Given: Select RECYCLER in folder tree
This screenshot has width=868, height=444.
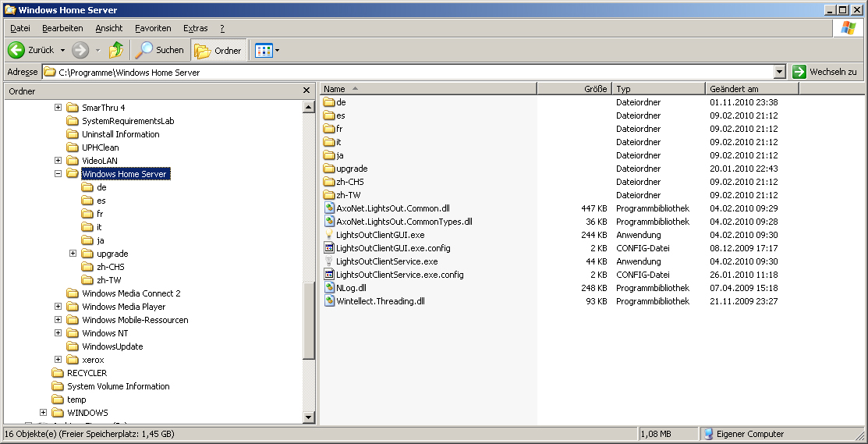Looking at the screenshot, I should coord(87,373).
